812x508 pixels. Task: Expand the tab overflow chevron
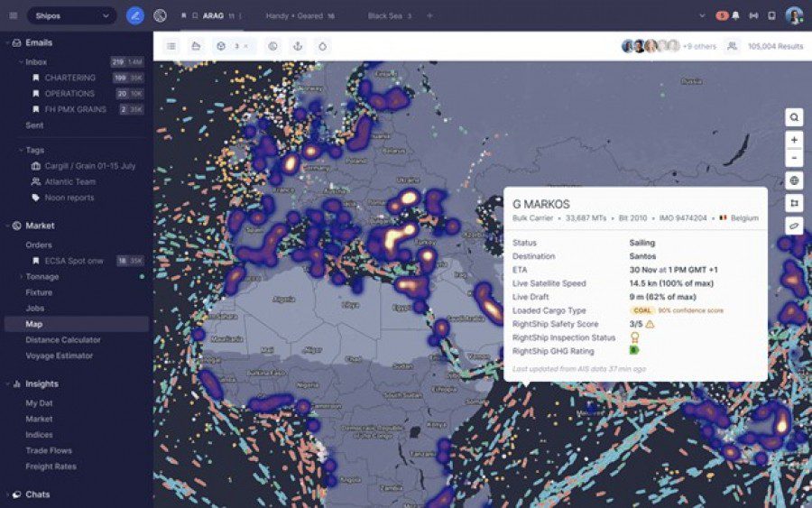point(702,15)
